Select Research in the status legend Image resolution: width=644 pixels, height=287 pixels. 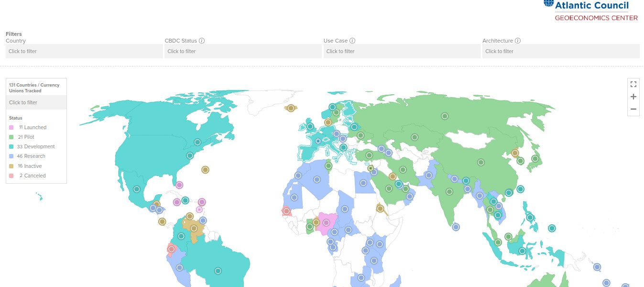click(31, 156)
